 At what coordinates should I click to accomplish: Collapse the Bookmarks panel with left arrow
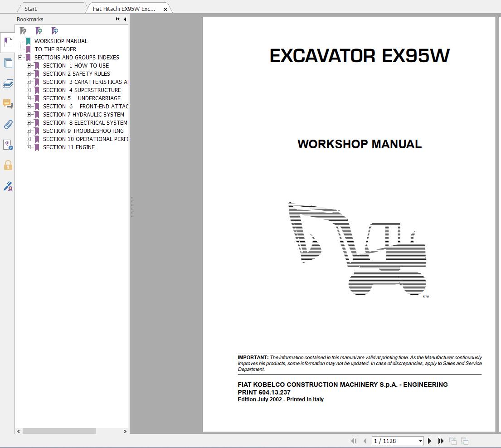[125, 19]
